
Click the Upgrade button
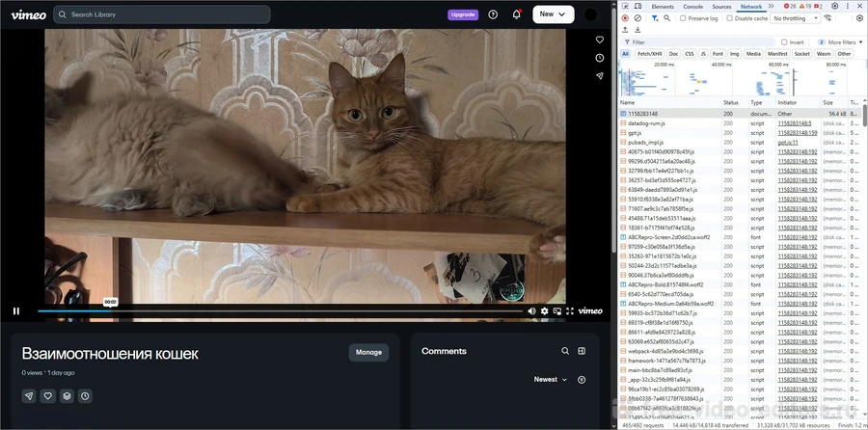[x=463, y=14]
